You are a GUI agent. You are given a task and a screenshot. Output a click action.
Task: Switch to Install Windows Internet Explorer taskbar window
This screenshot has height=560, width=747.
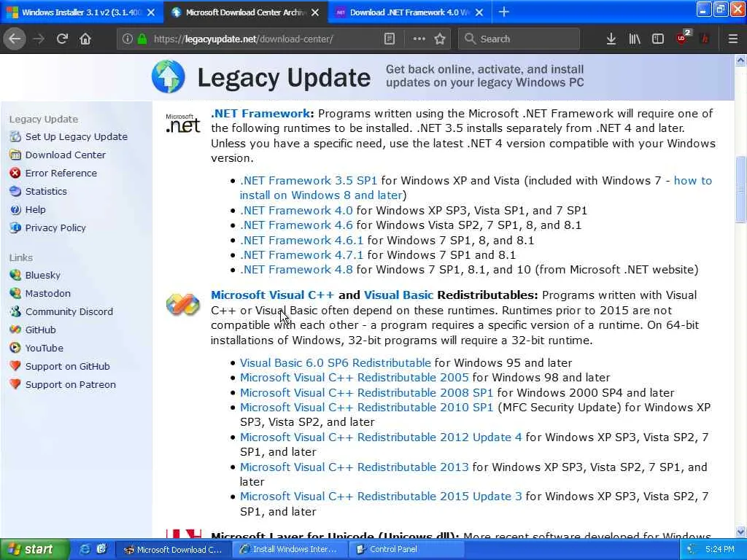pos(289,549)
